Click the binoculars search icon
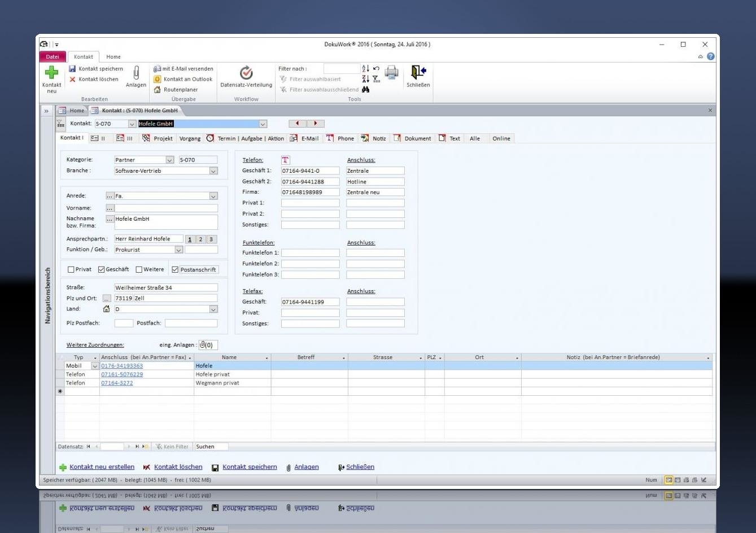Image resolution: width=756 pixels, height=533 pixels. 366,89
